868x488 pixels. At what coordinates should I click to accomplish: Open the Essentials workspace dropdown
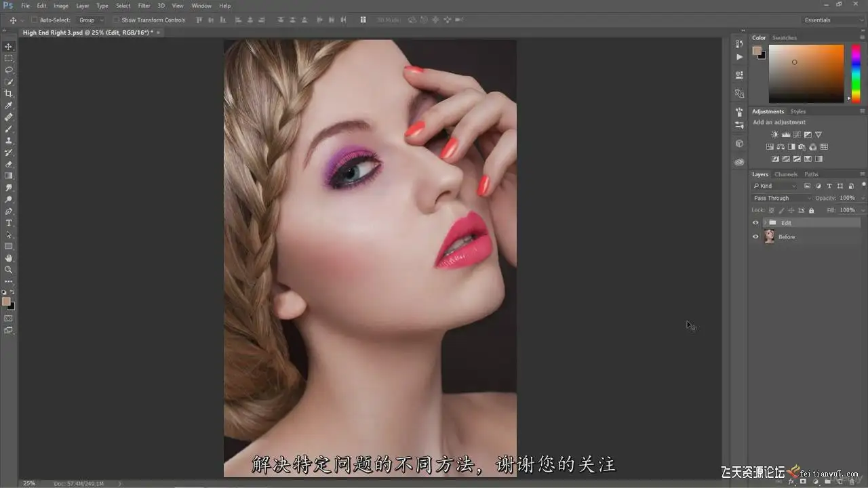point(833,20)
